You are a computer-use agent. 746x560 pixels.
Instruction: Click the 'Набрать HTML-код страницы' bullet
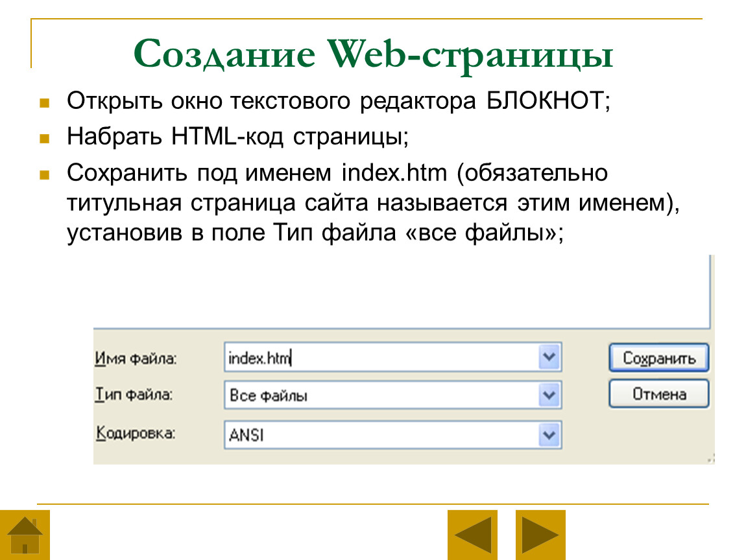coord(237,137)
